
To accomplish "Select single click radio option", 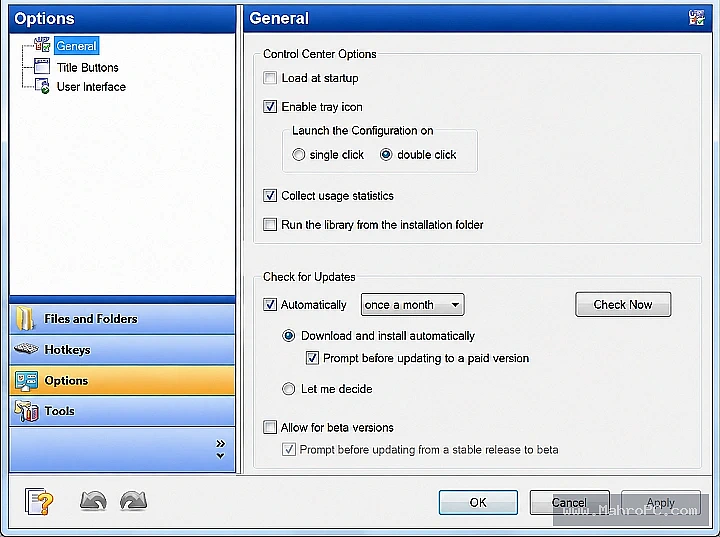I will tap(298, 154).
